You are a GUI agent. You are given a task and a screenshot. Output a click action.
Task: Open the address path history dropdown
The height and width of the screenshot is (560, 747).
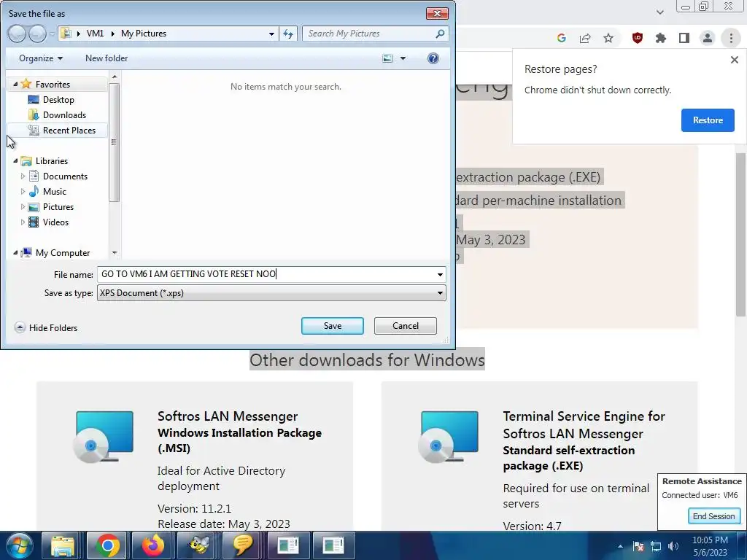click(x=271, y=34)
